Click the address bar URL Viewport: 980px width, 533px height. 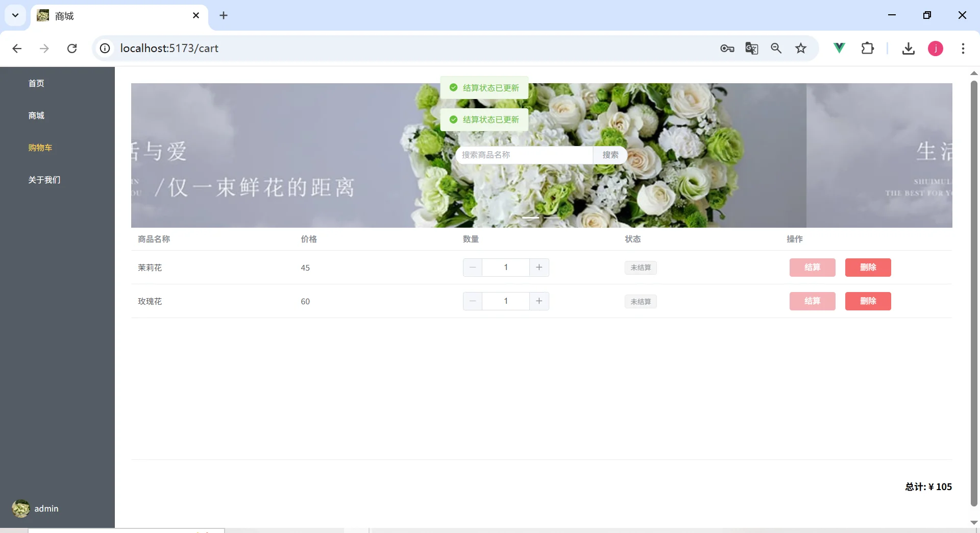click(x=169, y=49)
